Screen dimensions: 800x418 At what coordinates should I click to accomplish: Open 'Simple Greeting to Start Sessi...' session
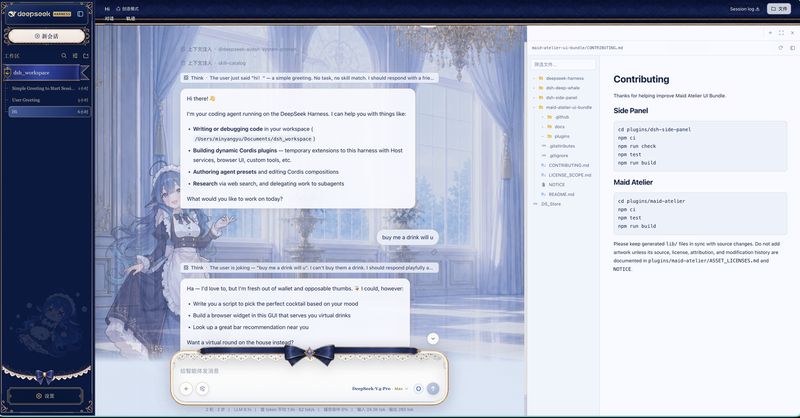(x=49, y=88)
